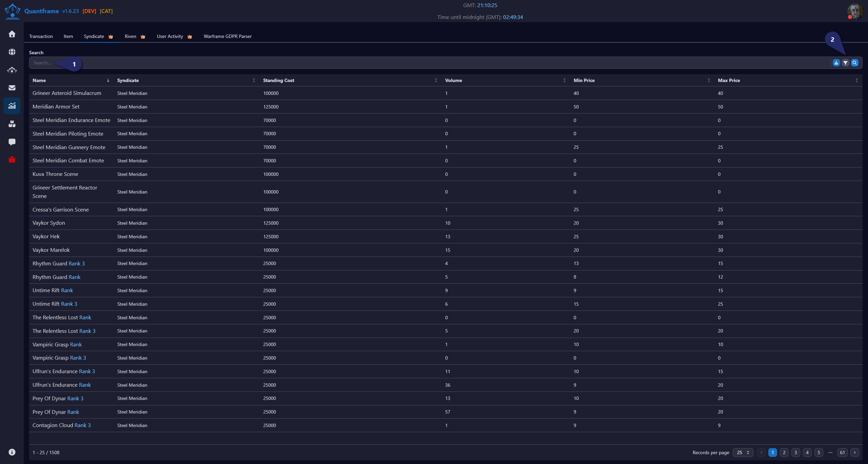Click the version v1.6.23 label
This screenshot has width=868, height=464.
[x=71, y=11]
